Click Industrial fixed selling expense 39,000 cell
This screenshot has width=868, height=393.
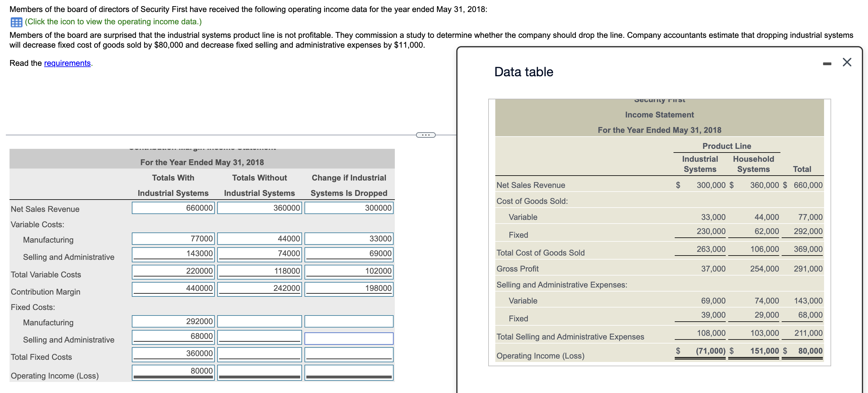click(x=713, y=315)
